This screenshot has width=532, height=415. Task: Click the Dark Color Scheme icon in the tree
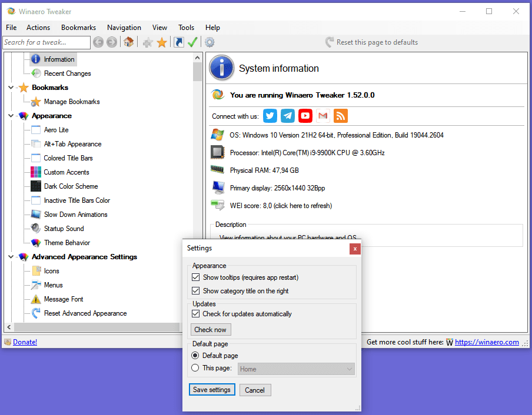[x=36, y=186]
